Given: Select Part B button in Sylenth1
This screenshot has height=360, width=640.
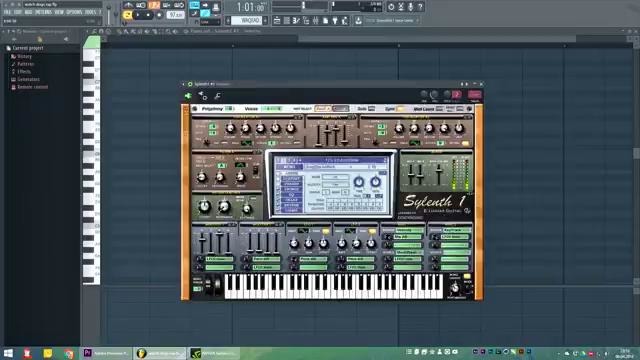Looking at the screenshot, I should click(x=340, y=109).
